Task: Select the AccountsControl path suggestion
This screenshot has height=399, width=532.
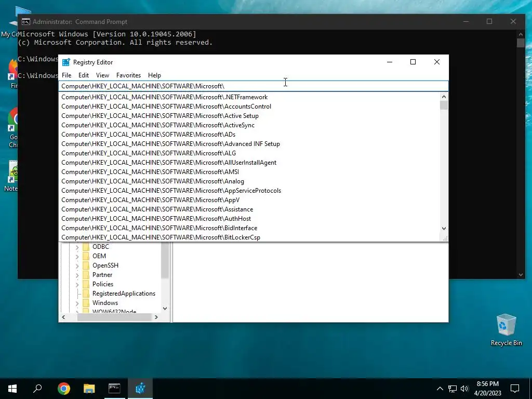Action: [x=249, y=107]
